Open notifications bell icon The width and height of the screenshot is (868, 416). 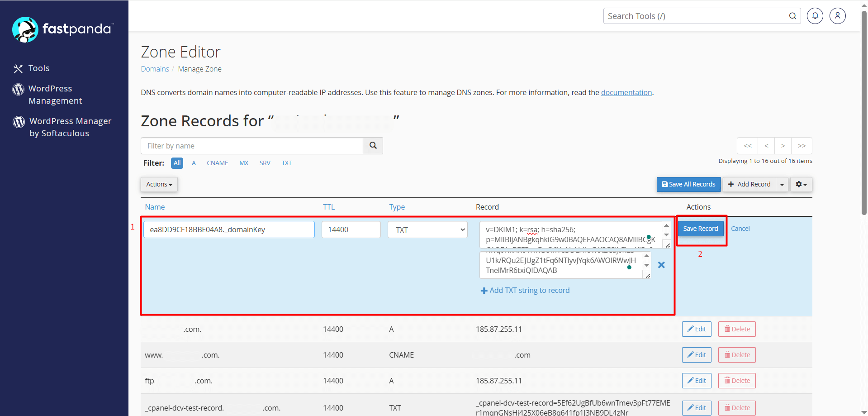(815, 16)
